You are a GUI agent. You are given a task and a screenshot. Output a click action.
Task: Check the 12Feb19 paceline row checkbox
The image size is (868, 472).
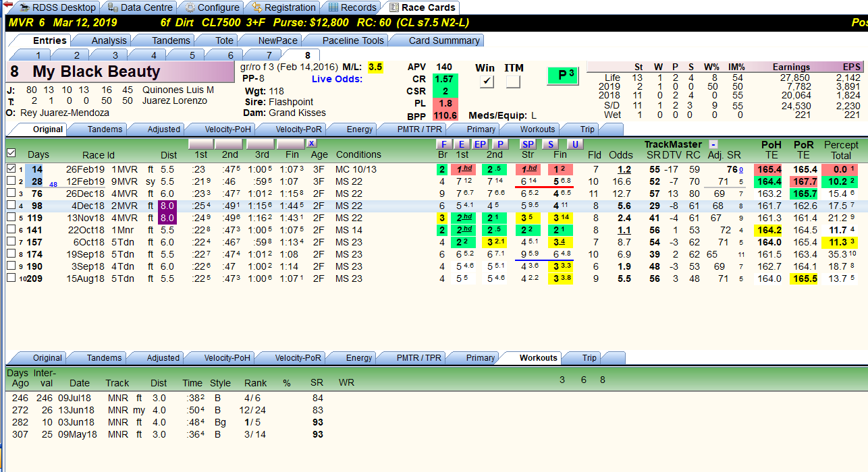[x=11, y=181]
